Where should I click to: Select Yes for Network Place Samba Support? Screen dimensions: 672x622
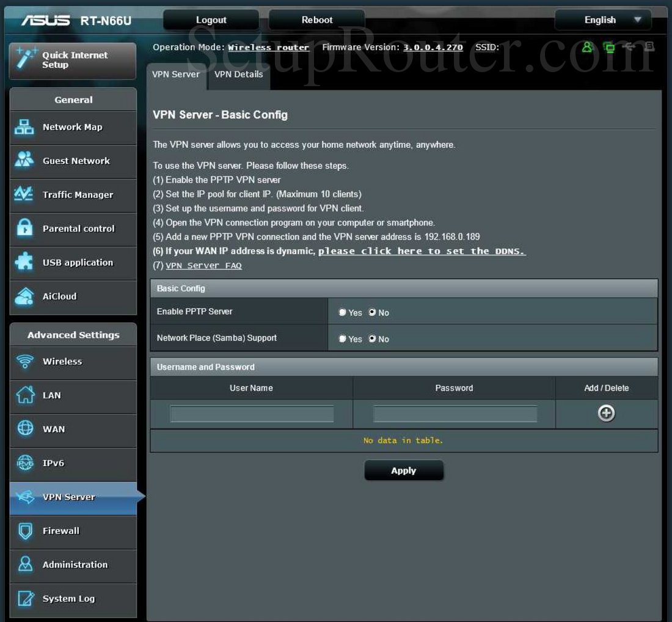coord(342,338)
